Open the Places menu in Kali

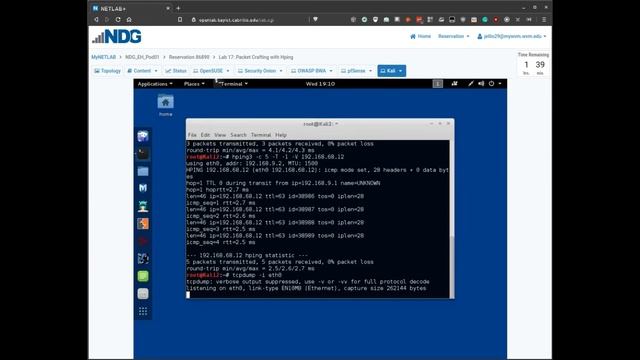tap(194, 84)
